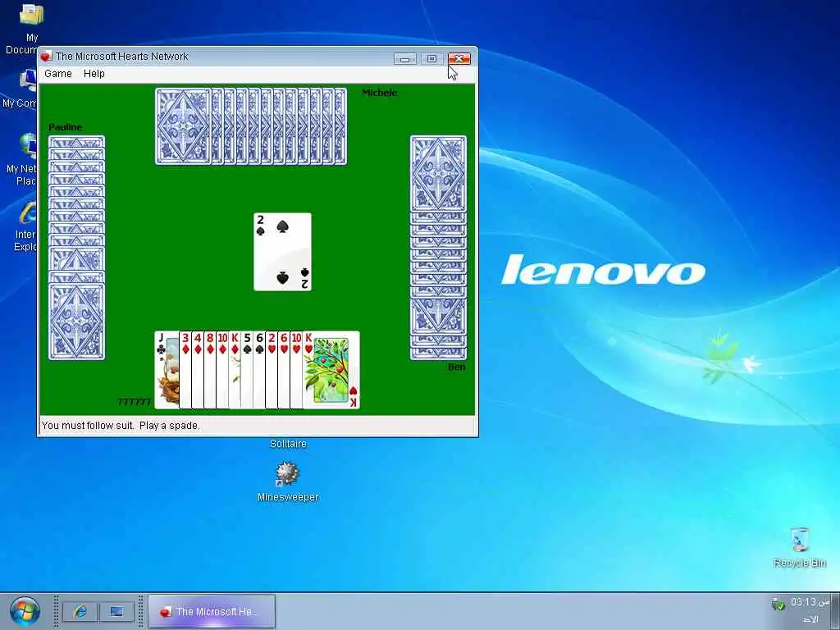This screenshot has height=630, width=840.
Task: Click the 'You must follow suit' status message
Action: pyautogui.click(x=121, y=426)
